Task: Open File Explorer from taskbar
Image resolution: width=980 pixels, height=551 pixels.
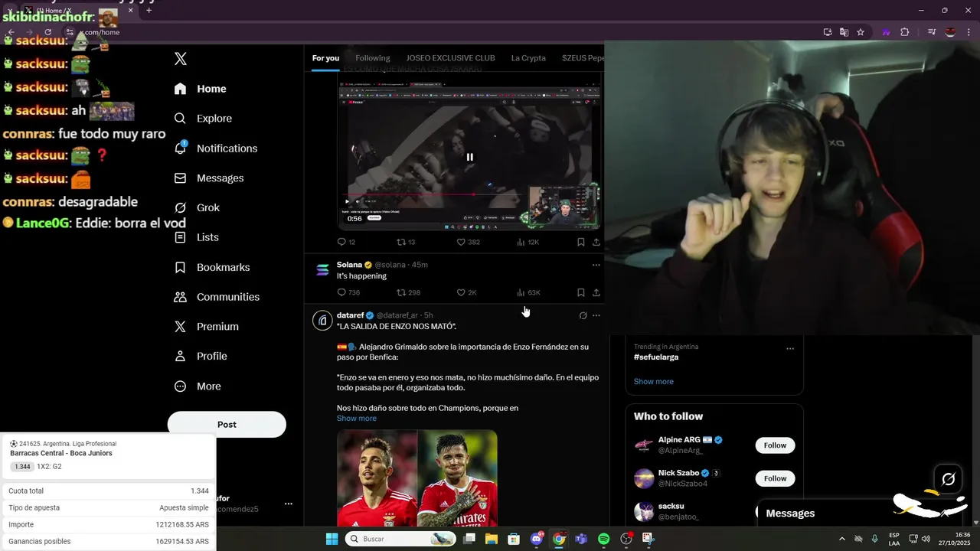Action: (x=492, y=539)
